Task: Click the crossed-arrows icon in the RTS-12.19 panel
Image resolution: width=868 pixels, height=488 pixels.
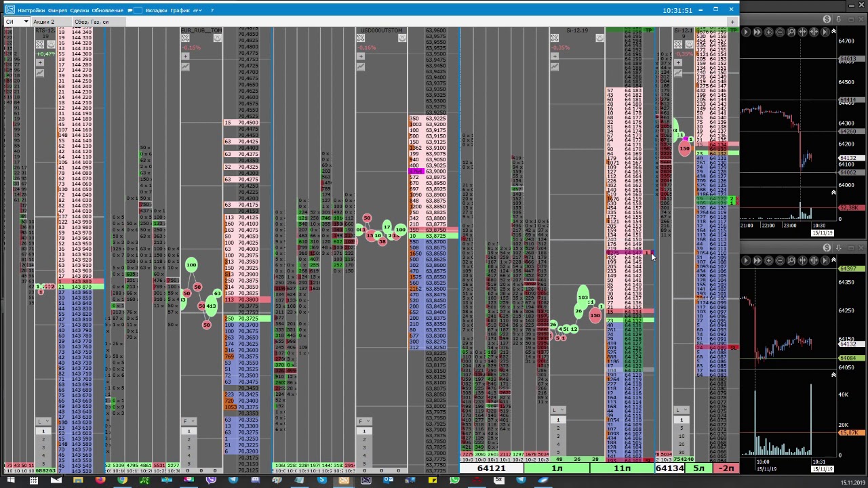Action: click(39, 44)
